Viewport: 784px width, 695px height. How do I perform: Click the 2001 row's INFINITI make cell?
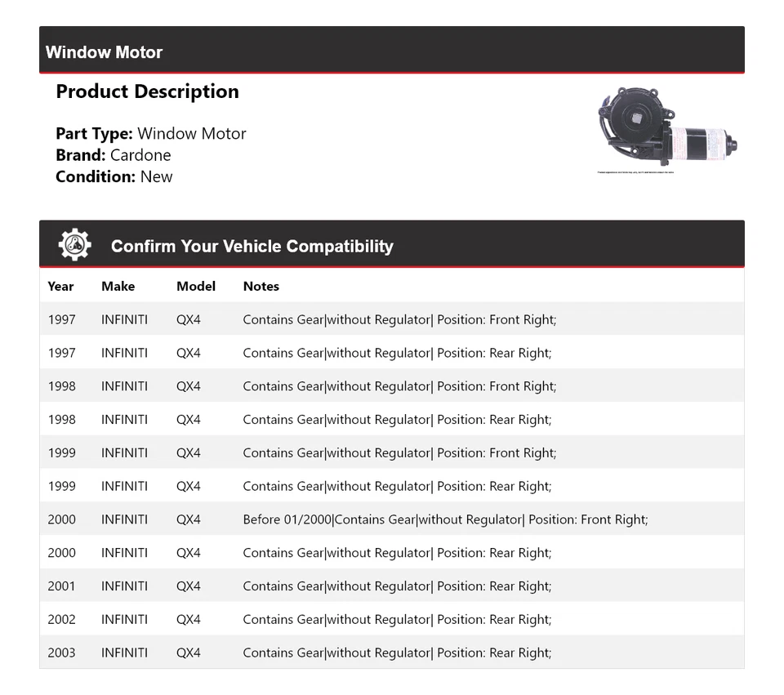click(x=124, y=586)
